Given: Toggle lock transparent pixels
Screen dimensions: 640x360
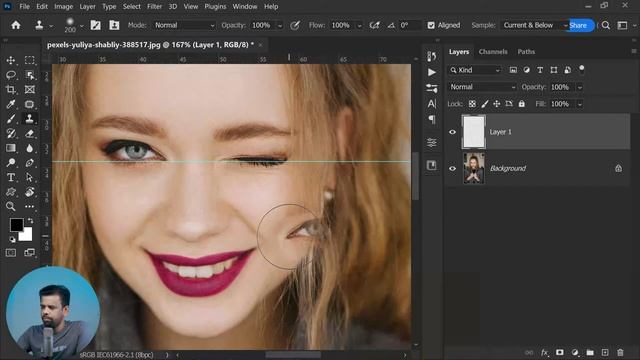Looking at the screenshot, I should point(472,104).
